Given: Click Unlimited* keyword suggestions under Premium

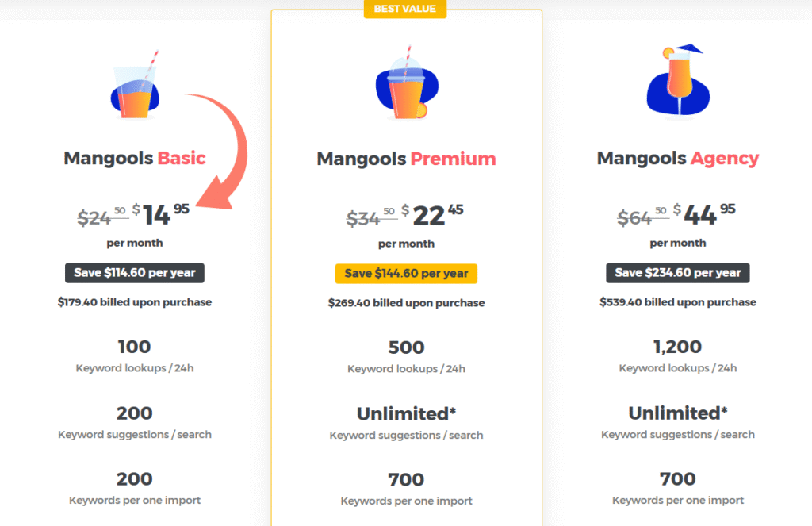Looking at the screenshot, I should [x=406, y=413].
